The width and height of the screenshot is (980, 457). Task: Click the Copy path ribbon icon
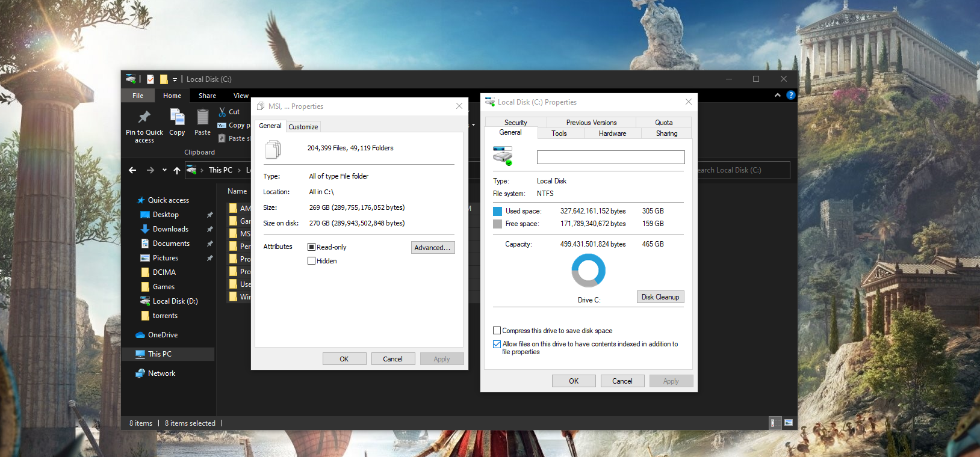222,125
